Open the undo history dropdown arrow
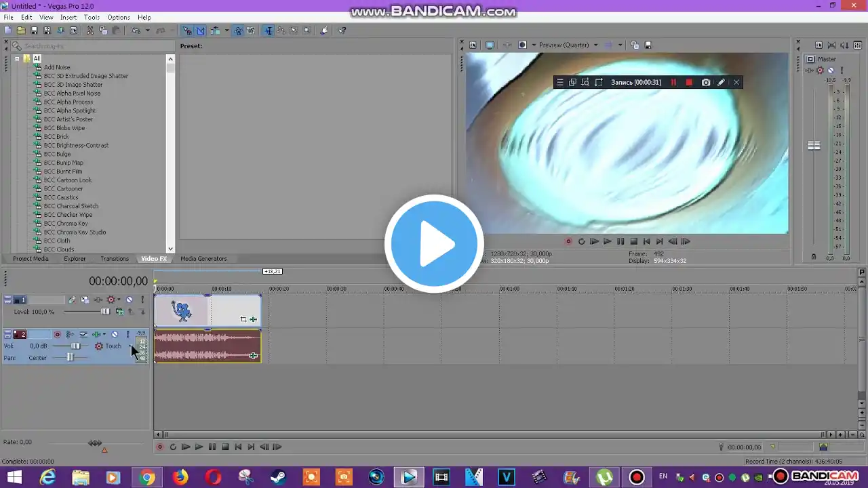868x488 pixels. tap(147, 30)
